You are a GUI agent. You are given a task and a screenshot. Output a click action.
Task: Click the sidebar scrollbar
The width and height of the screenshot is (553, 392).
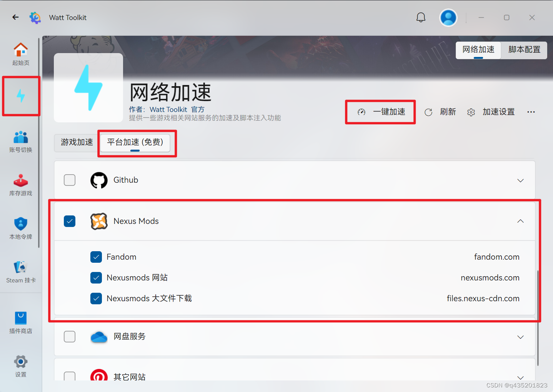coord(39,143)
